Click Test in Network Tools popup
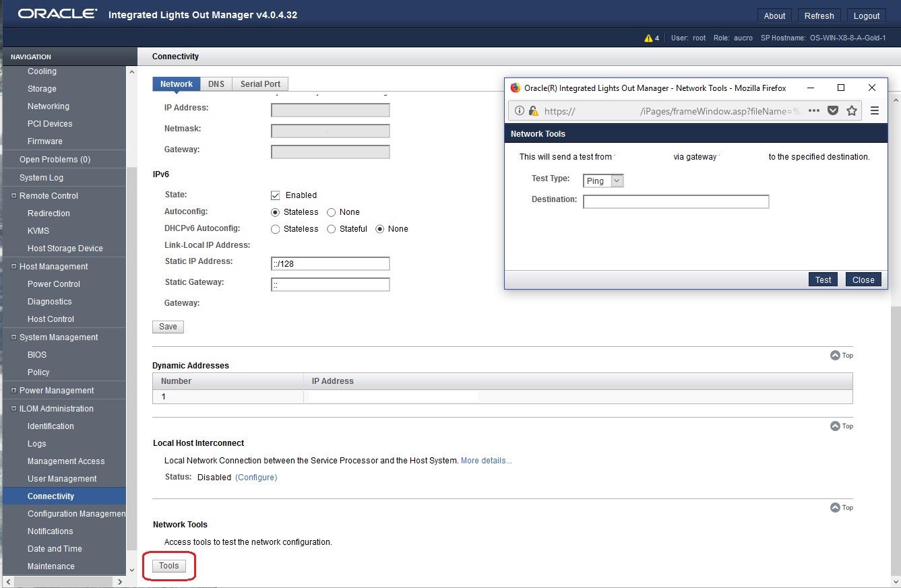 [823, 280]
